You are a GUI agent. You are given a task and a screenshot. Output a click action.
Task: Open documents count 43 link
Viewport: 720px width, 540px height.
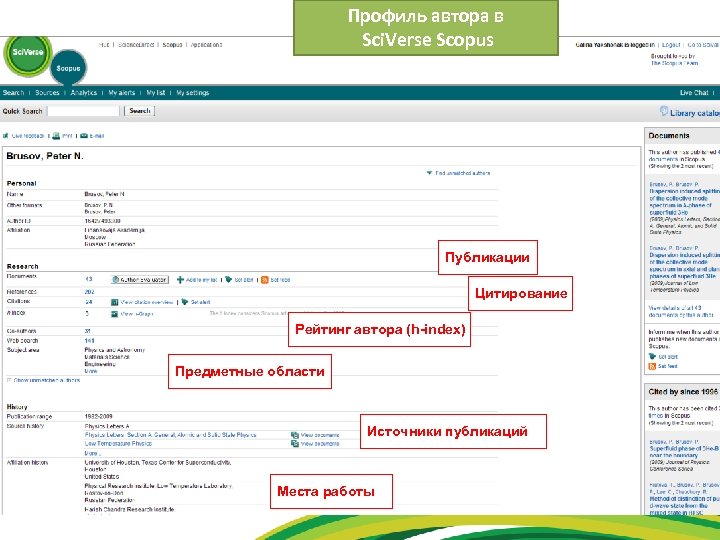tap(89, 279)
